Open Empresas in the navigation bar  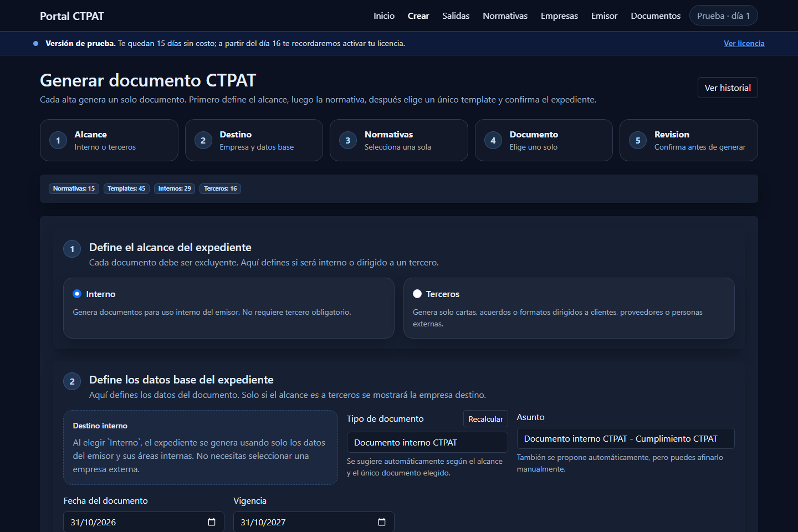tap(559, 16)
